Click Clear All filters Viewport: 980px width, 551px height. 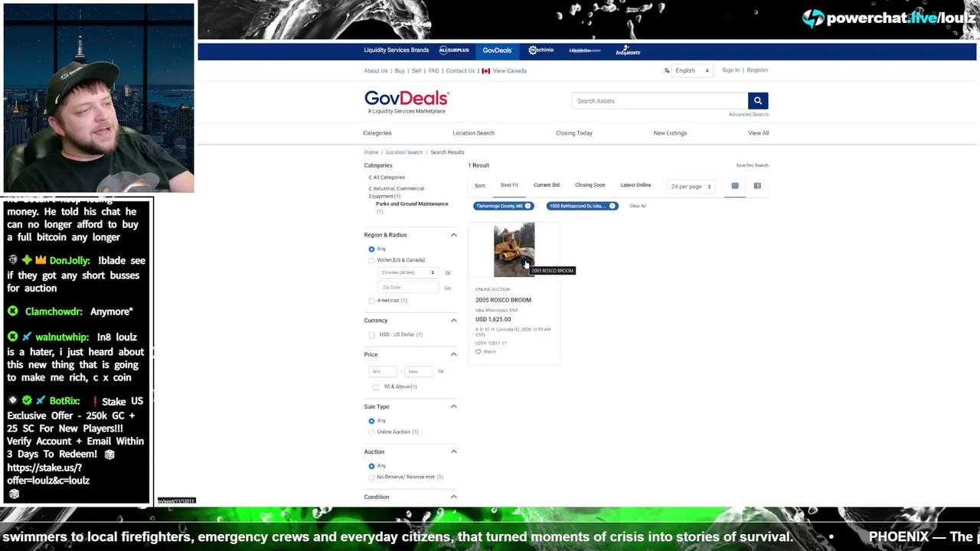pos(637,206)
